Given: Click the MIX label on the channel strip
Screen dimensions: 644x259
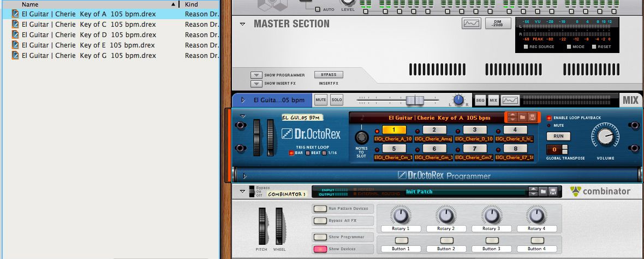Looking at the screenshot, I should click(630, 100).
